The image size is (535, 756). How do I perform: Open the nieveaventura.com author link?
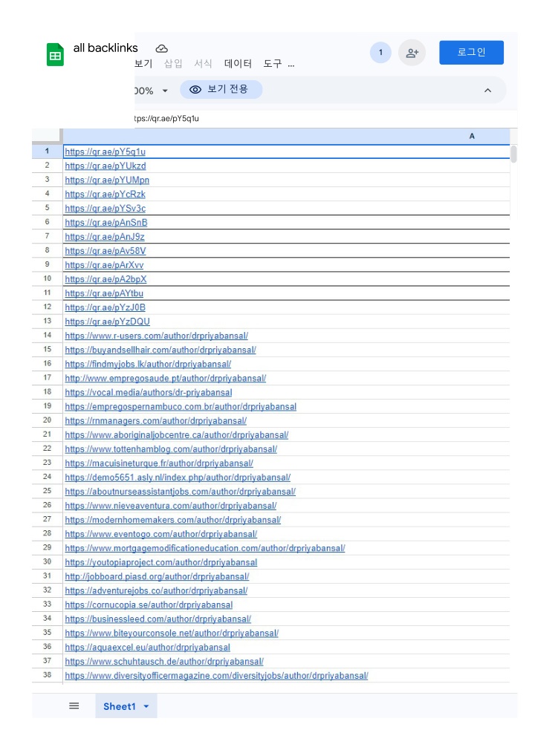(171, 505)
